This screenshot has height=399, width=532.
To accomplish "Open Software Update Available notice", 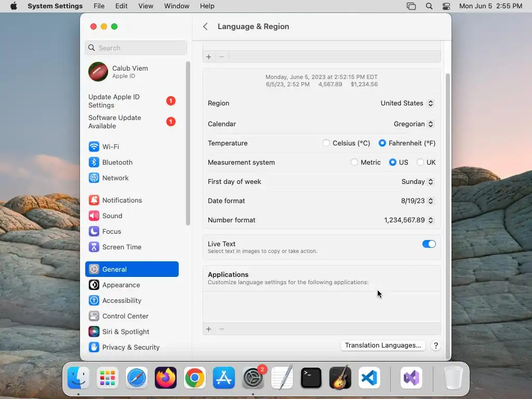I will [131, 122].
